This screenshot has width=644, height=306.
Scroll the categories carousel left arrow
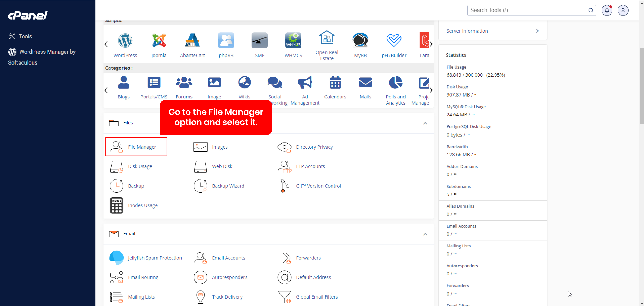click(106, 90)
